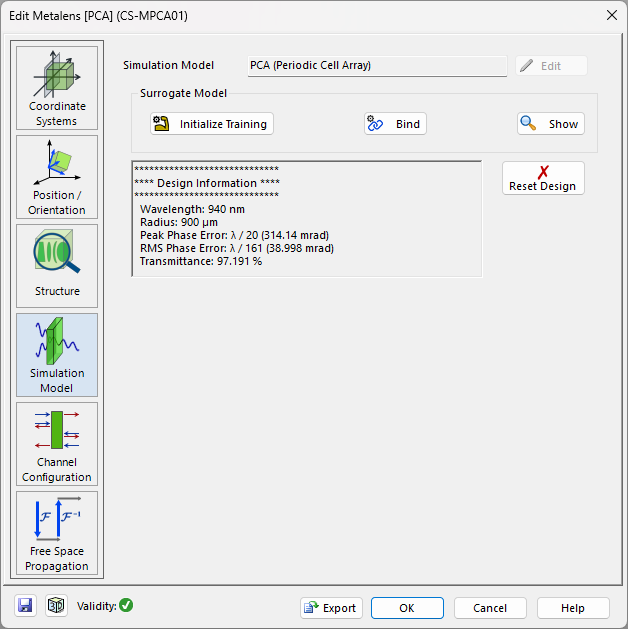This screenshot has width=628, height=629.
Task: Reset the design with Reset Design
Action: coord(543,178)
